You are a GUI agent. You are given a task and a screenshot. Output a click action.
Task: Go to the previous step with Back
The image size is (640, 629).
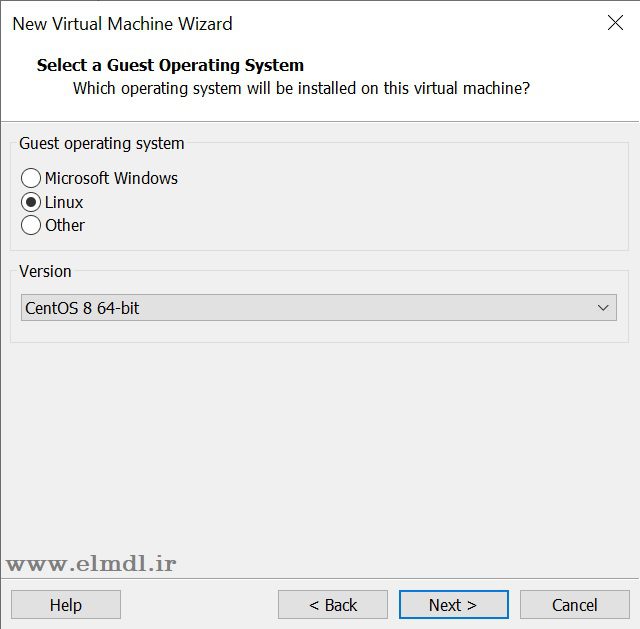333,605
